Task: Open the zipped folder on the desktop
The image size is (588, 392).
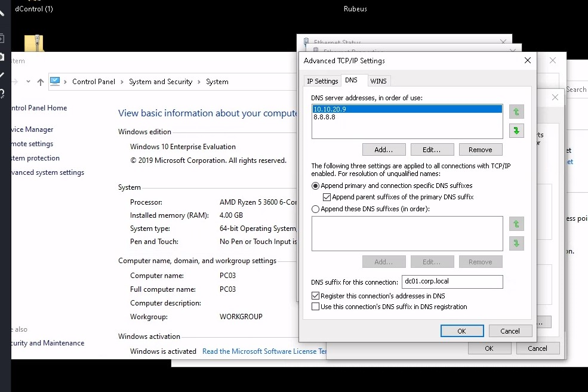Action: 34,44
